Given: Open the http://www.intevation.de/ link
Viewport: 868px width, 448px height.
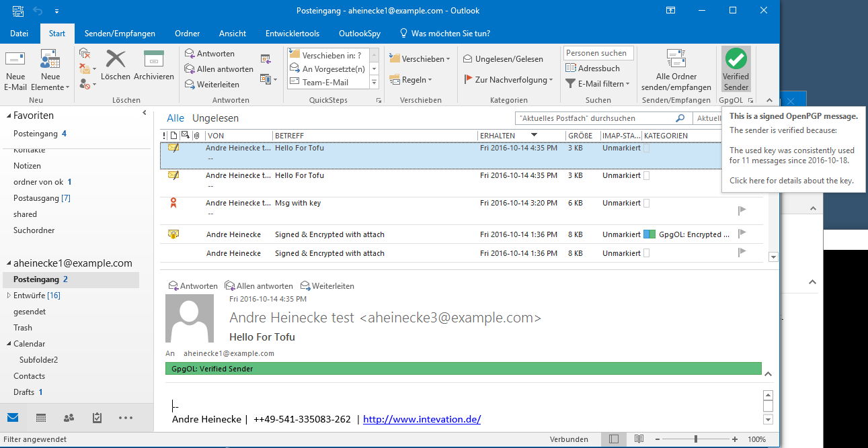Looking at the screenshot, I should coord(422,419).
